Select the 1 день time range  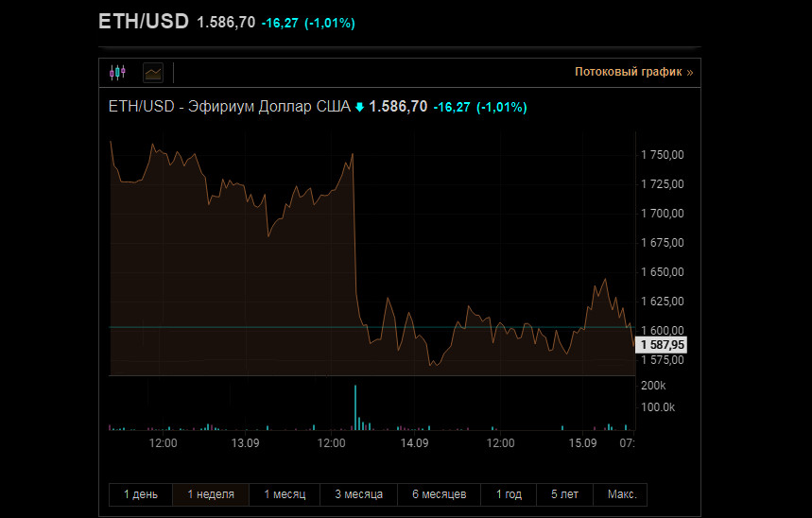point(140,494)
